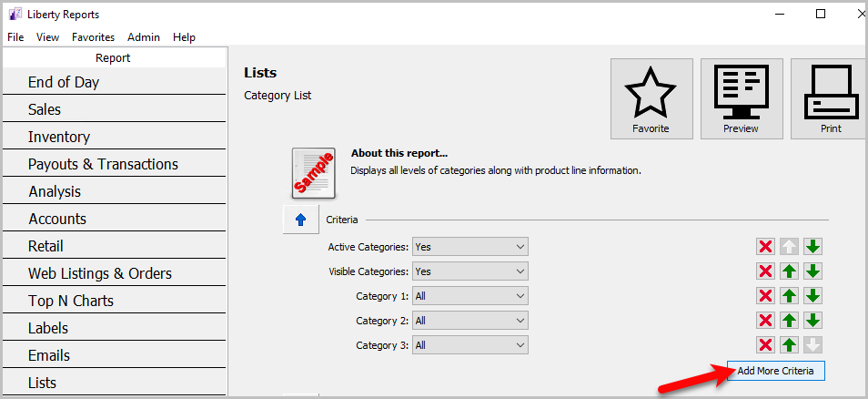The width and height of the screenshot is (868, 399).
Task: Select the End of Day report group
Action: point(115,82)
